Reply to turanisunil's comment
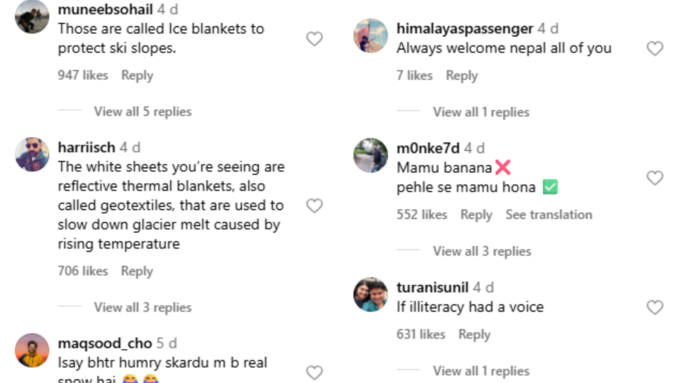680x383 pixels. point(474,334)
